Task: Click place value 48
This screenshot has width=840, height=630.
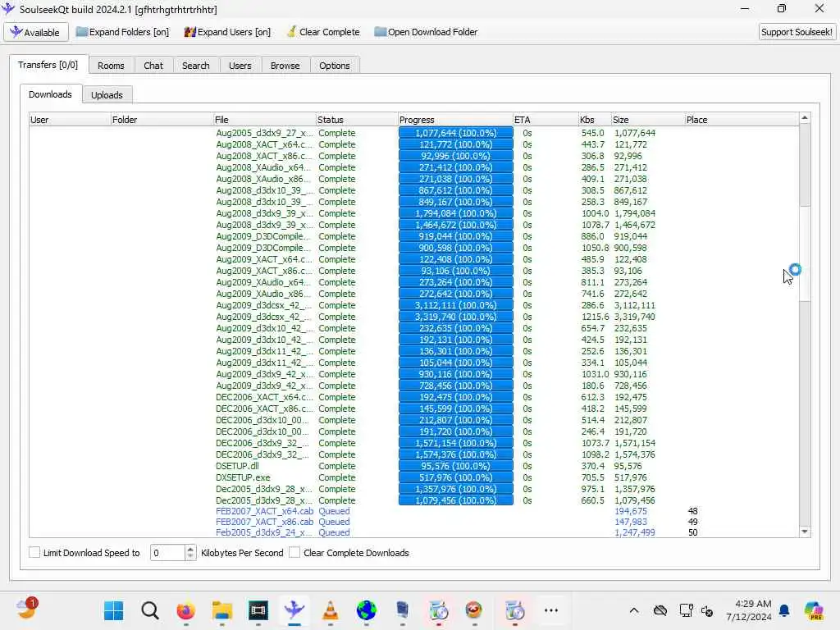Action: tap(692, 511)
